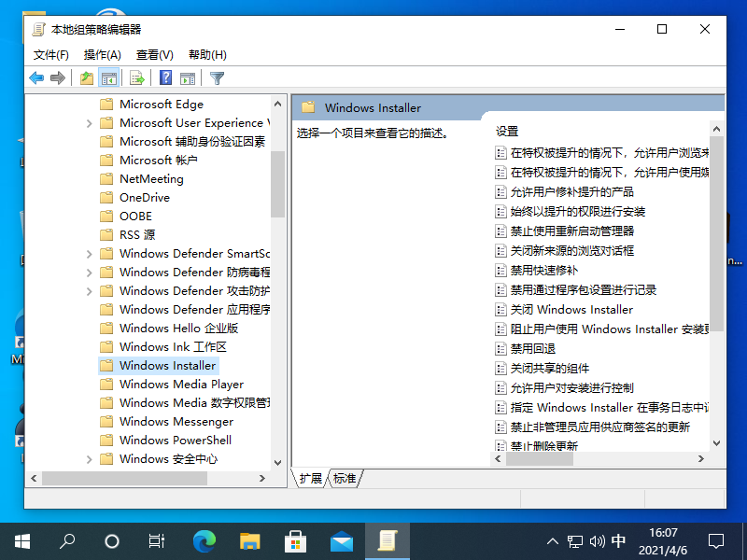Click the Up One Level folder icon
Viewport: 747px width, 560px height.
tap(87, 78)
